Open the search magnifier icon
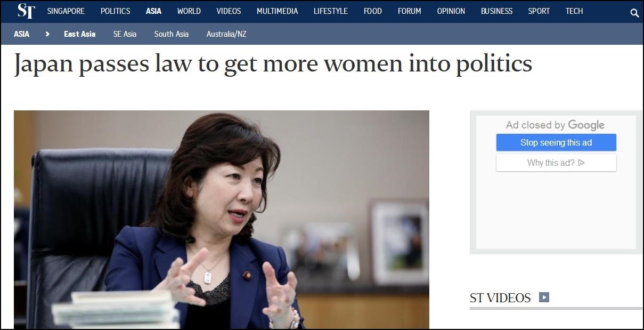The height and width of the screenshot is (330, 644). tap(634, 13)
